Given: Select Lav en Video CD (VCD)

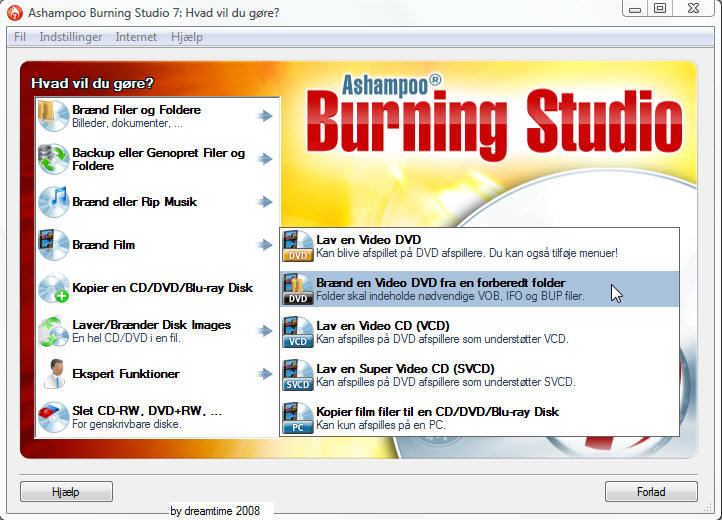Looking at the screenshot, I should click(x=479, y=332).
